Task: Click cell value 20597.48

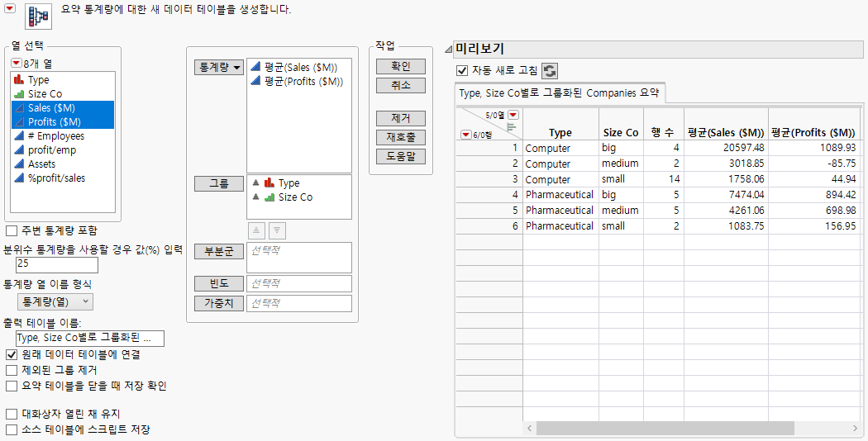Action: pos(726,149)
